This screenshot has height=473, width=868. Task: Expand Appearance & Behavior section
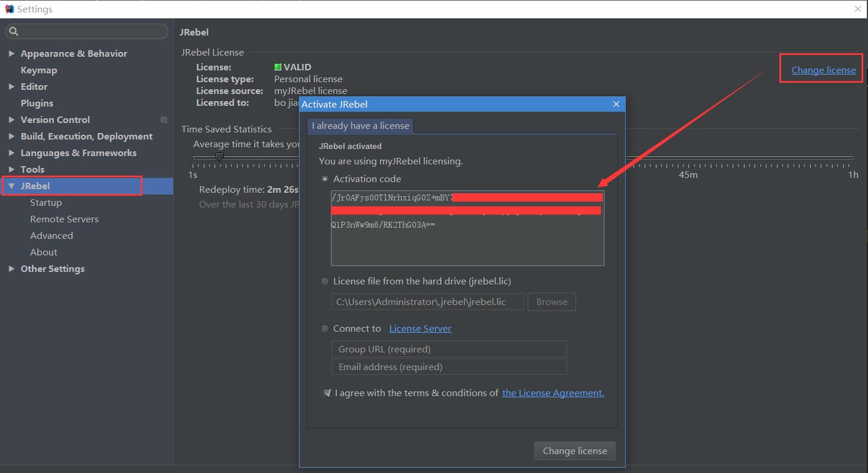[11, 53]
